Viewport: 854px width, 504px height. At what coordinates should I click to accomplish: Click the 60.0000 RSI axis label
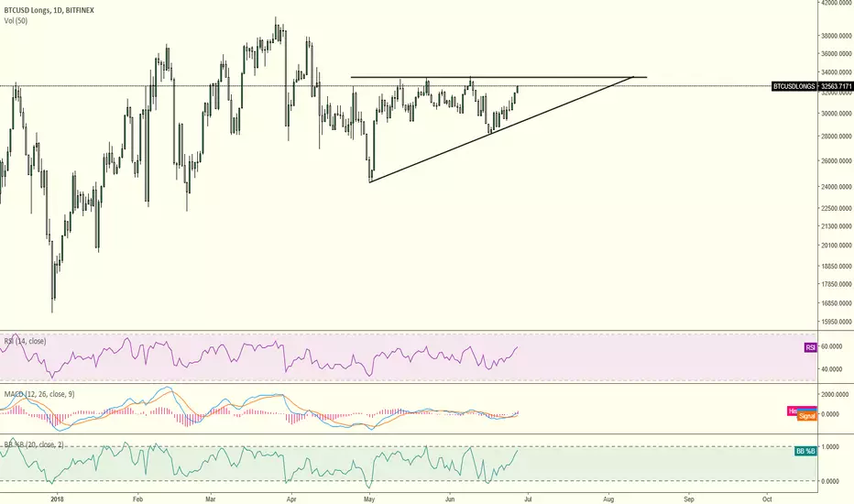pos(831,346)
